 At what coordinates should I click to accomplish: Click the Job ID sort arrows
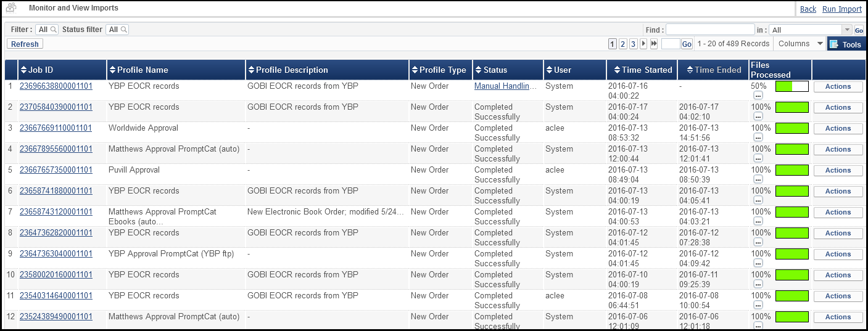(x=24, y=70)
